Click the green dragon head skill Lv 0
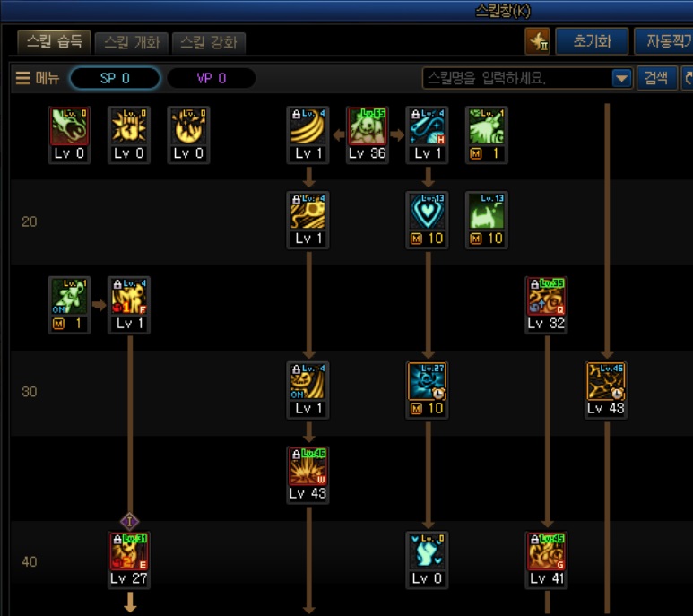The image size is (693, 616). [69, 126]
